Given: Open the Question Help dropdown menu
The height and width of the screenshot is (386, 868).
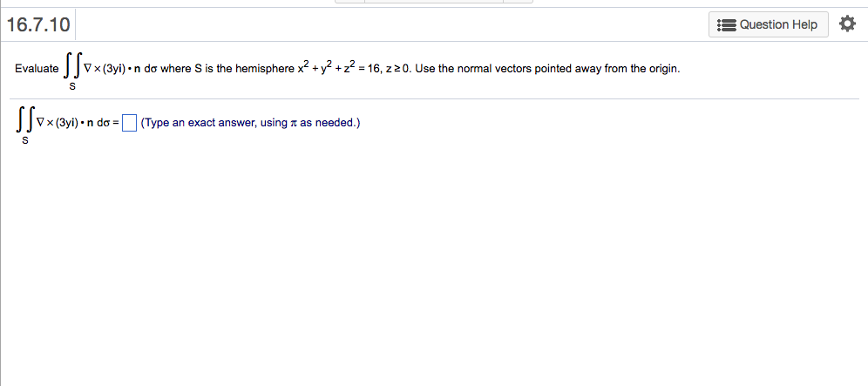Looking at the screenshot, I should click(769, 24).
